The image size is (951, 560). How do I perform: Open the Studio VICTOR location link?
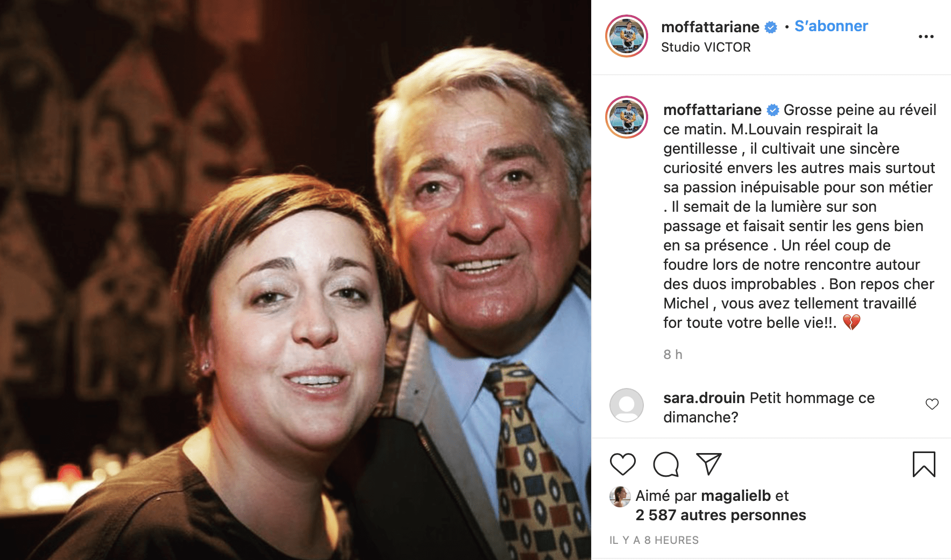click(706, 47)
